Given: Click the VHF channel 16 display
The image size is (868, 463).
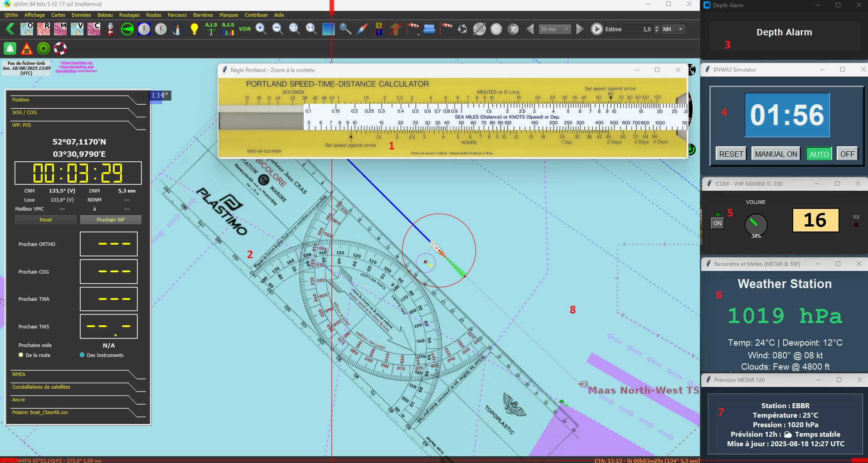Looking at the screenshot, I should (x=815, y=220).
